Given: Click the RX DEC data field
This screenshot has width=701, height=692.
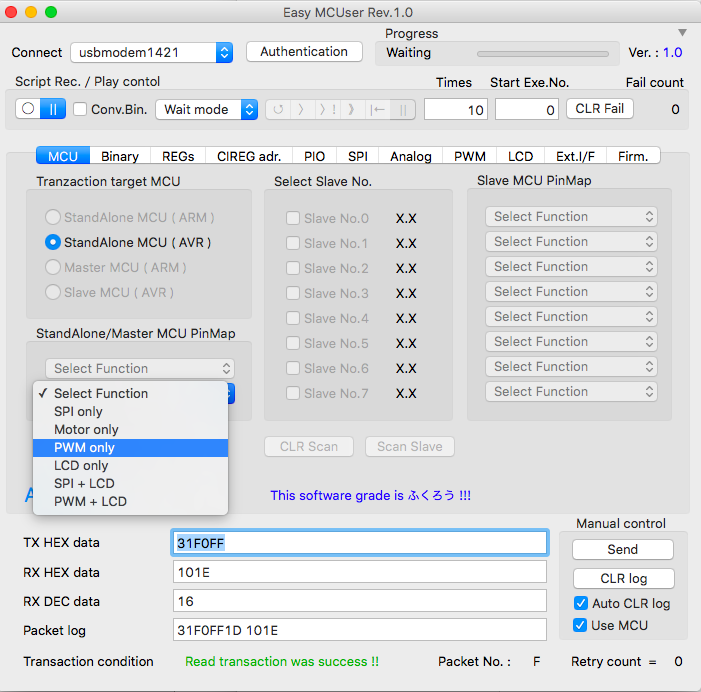Looking at the screenshot, I should coord(360,601).
